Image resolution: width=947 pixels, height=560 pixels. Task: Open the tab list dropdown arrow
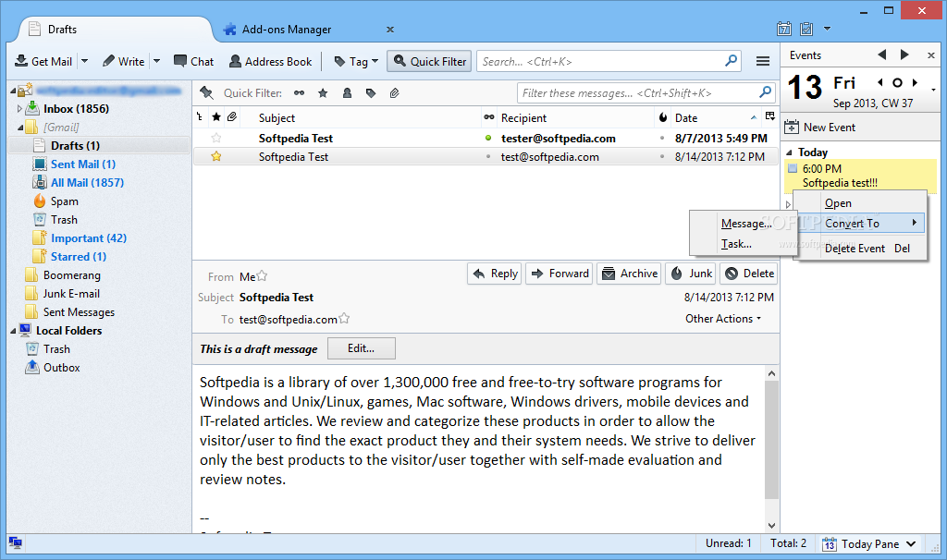click(828, 29)
